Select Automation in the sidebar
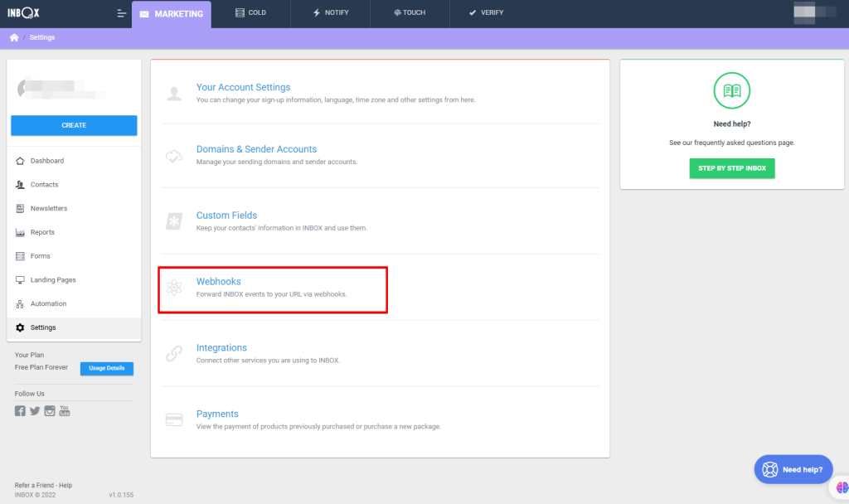849x504 pixels. coord(48,304)
